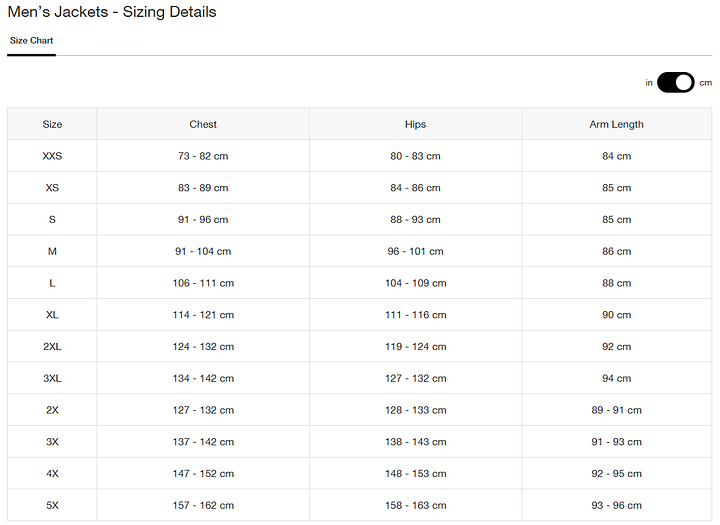Image resolution: width=720 pixels, height=525 pixels.
Task: Select the Hips column header
Action: click(415, 124)
